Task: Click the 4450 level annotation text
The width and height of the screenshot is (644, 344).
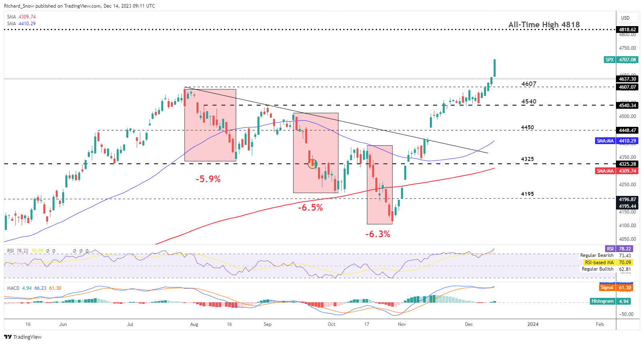Action: tap(527, 127)
